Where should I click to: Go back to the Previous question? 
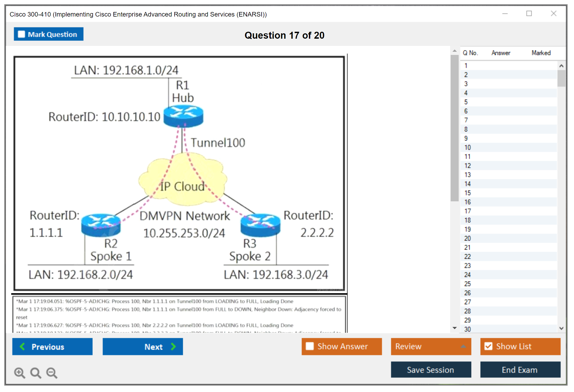[x=52, y=346]
